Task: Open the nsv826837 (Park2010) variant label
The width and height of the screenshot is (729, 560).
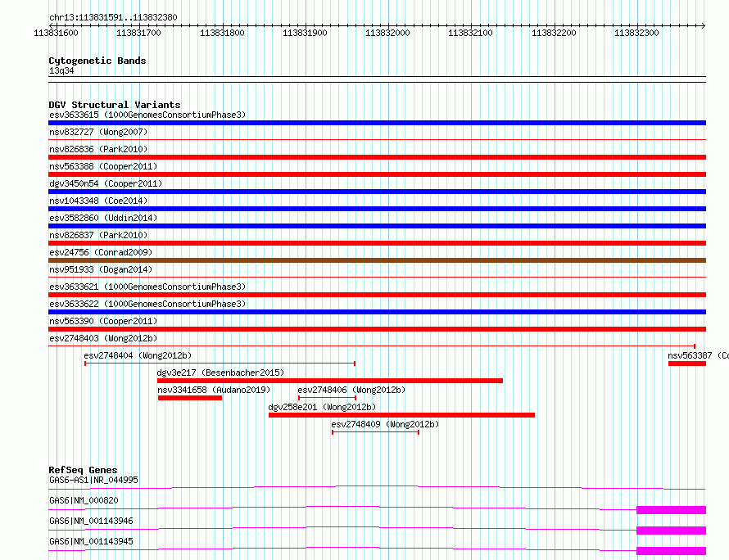Action: coord(98,235)
